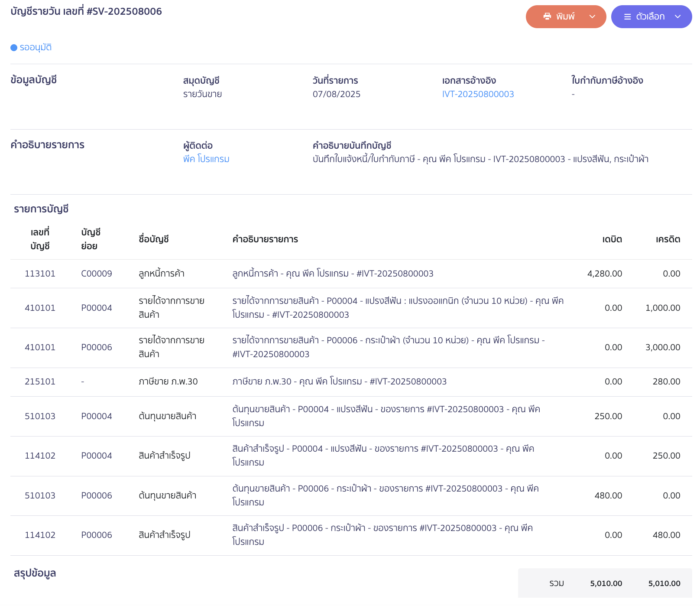Click the เลขที่บัญชี column header
Image resolution: width=700 pixels, height=606 pixels.
click(40, 239)
